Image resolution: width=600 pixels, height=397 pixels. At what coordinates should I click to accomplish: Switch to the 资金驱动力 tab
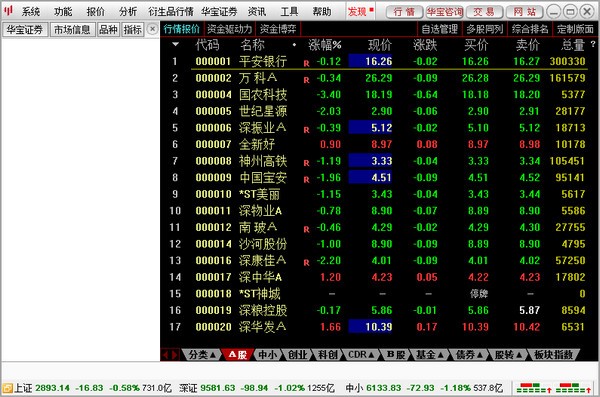click(x=230, y=29)
